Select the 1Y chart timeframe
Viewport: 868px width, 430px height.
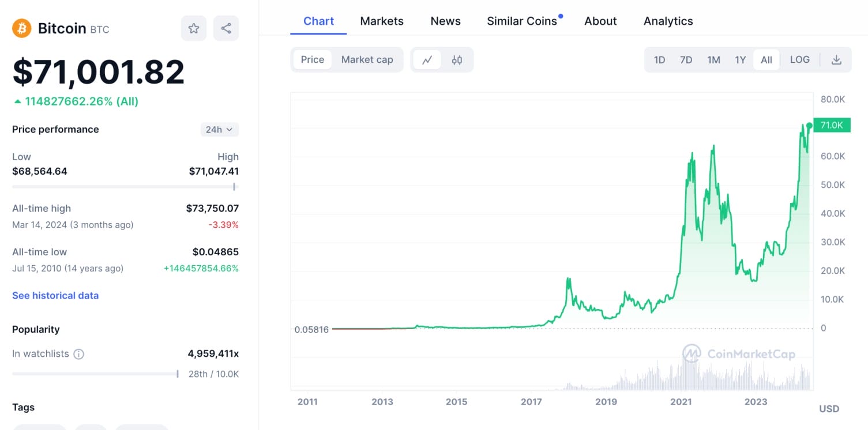point(741,59)
